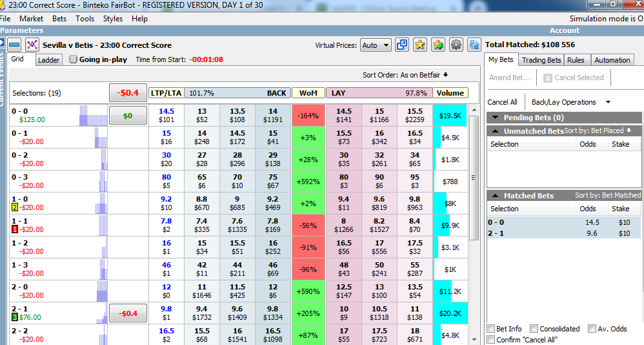644x345 pixels.
Task: Open the price chart graph icon
Action: 32,45
